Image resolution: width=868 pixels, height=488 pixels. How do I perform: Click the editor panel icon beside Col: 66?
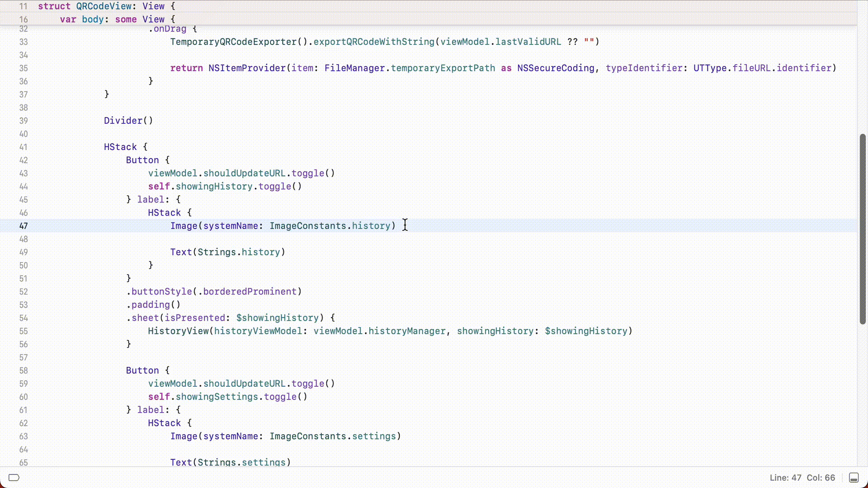click(854, 478)
